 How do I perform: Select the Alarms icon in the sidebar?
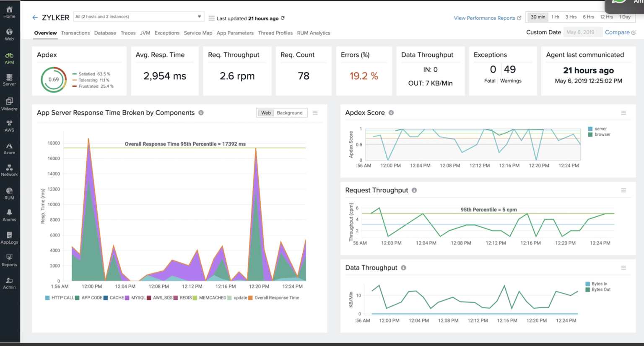tap(9, 215)
